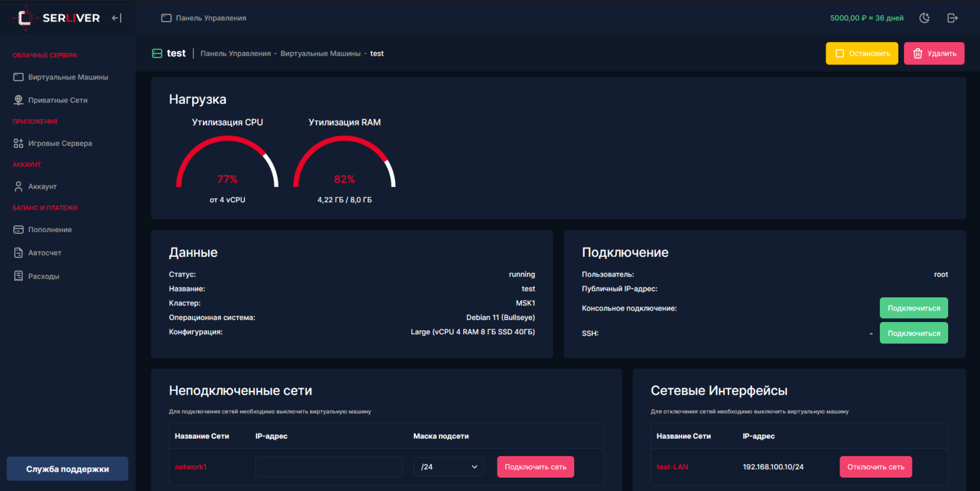Click the Подключение heading
This screenshot has height=491, width=980.
click(x=625, y=252)
